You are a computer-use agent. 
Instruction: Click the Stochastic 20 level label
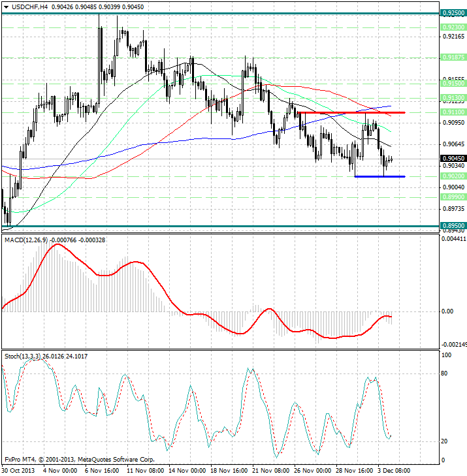(444, 441)
